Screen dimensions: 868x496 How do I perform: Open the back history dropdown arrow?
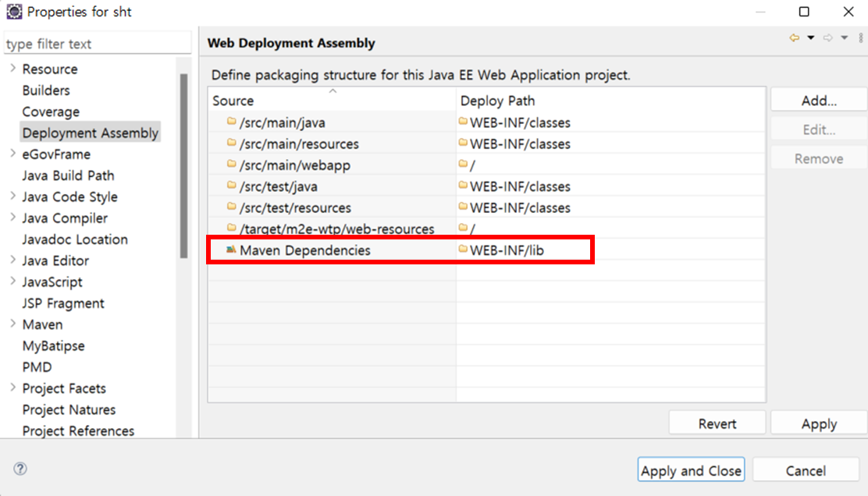811,37
